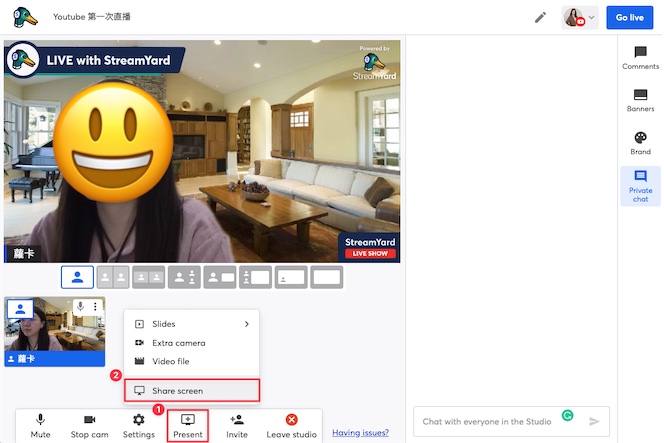Stop cam in the bottom toolbar
The height and width of the screenshot is (443, 664).
click(x=89, y=426)
